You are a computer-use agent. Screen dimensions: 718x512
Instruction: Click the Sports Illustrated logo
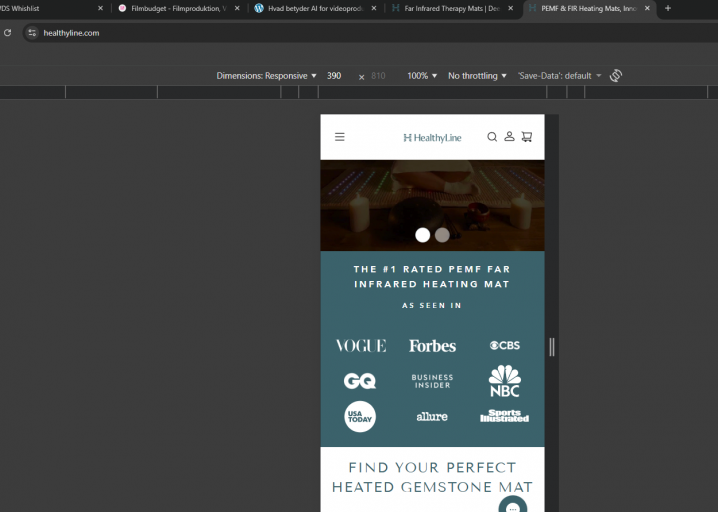click(x=504, y=416)
